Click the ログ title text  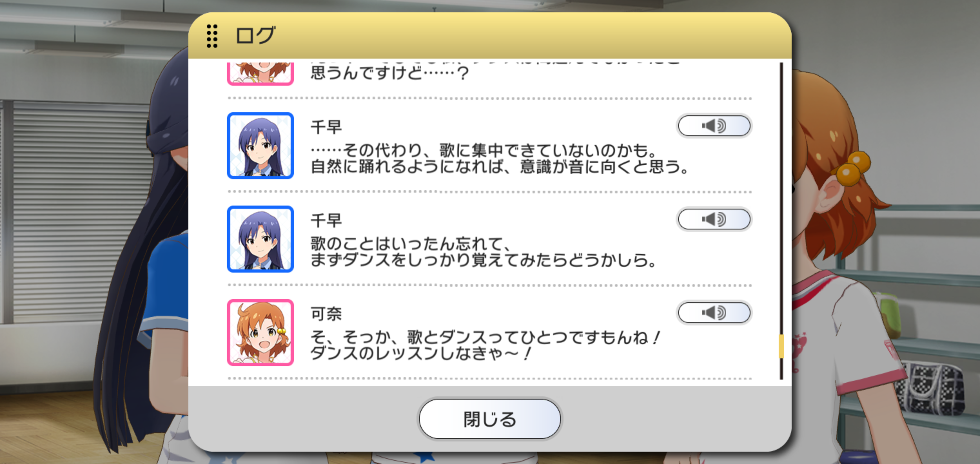click(x=255, y=36)
